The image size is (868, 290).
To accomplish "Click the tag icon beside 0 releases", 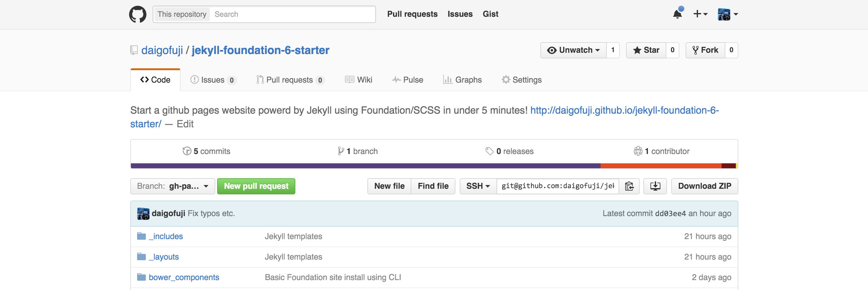I will tap(489, 151).
